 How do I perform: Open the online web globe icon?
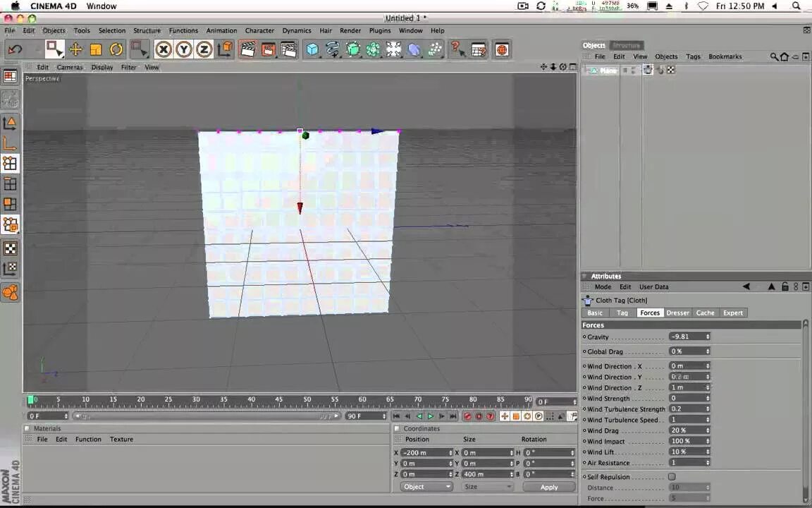(501, 49)
